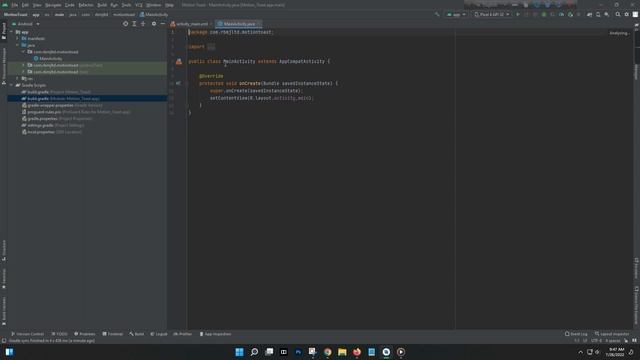Click the taskbar clock and date
Viewport: 640px width, 360px height.
click(615, 352)
